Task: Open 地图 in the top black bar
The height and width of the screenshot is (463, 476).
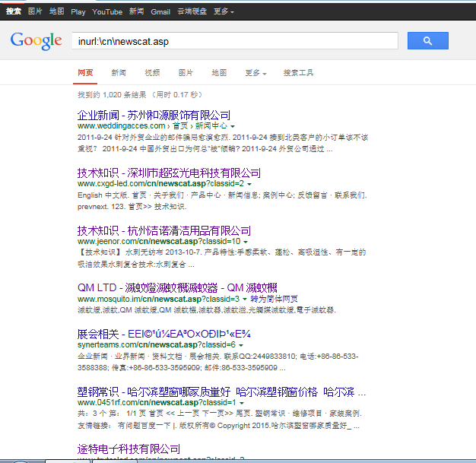Action: pyautogui.click(x=57, y=11)
